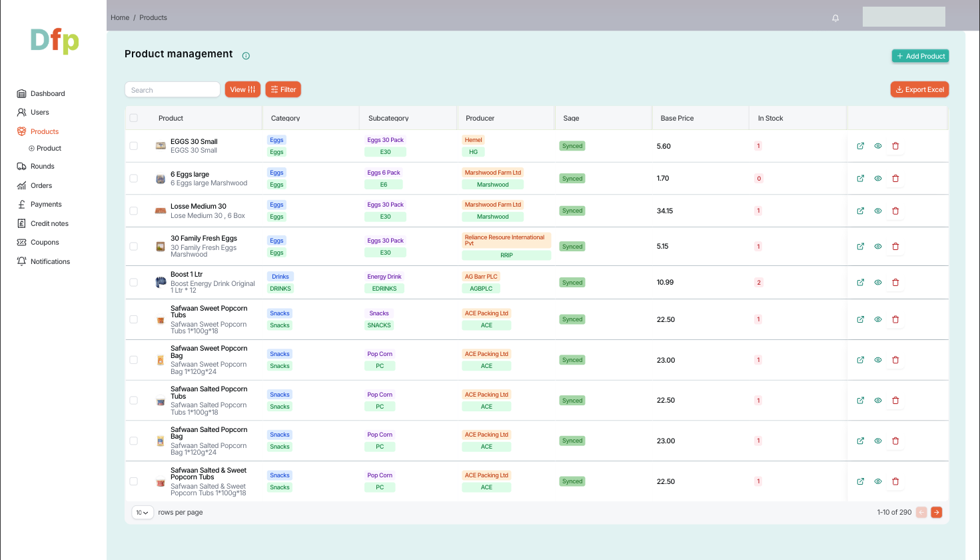Open external link for Safwaan Sweet Popcorn Bag
This screenshot has height=560, width=980.
tap(860, 360)
